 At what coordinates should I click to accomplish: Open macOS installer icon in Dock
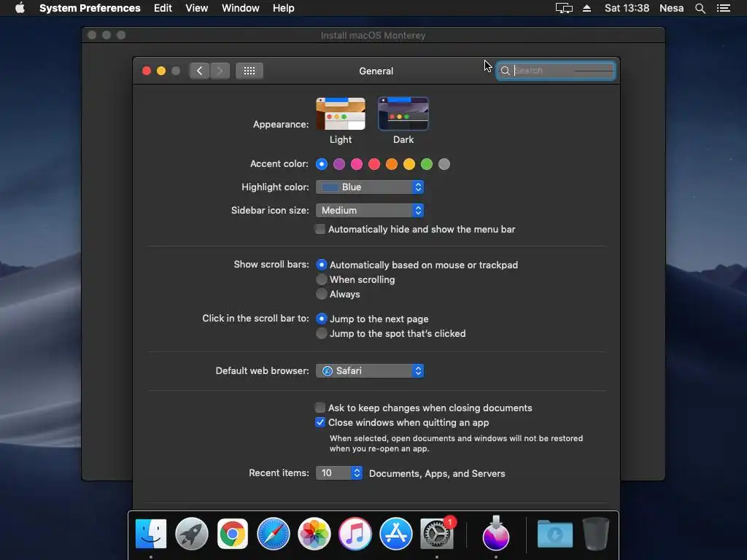[x=496, y=533]
